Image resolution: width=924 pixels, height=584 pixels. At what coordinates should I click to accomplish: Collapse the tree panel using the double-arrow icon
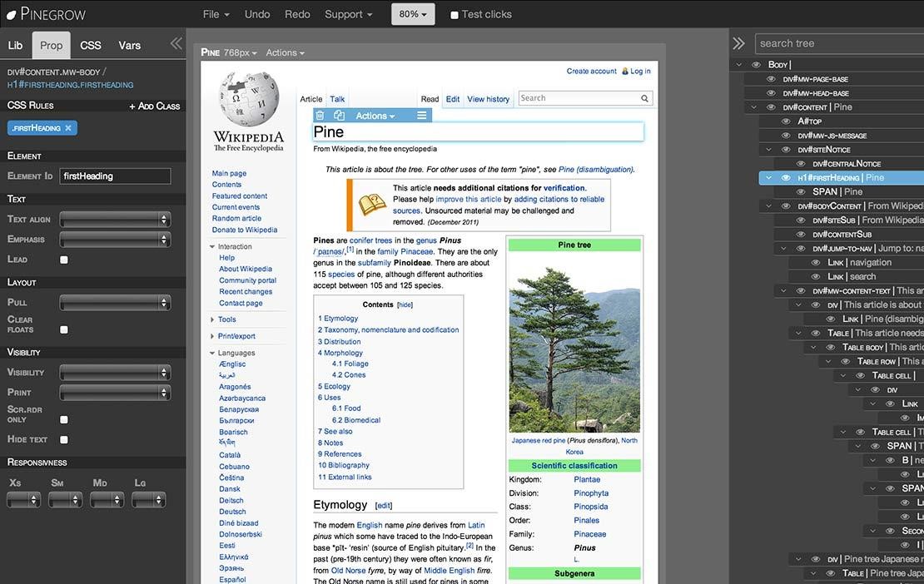(x=739, y=43)
